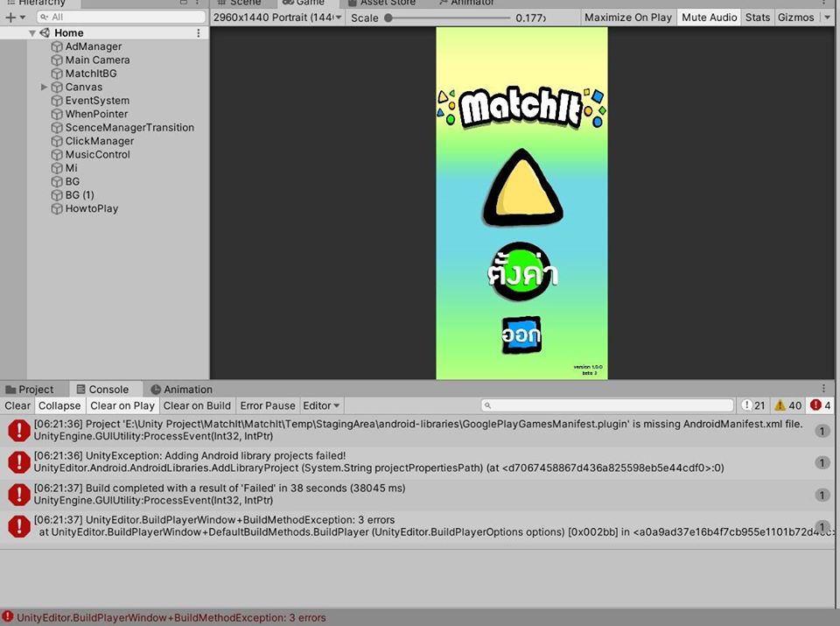Open the dropdown arrow next to the plus button
Viewport: 840px width, 626px height.
click(x=23, y=18)
